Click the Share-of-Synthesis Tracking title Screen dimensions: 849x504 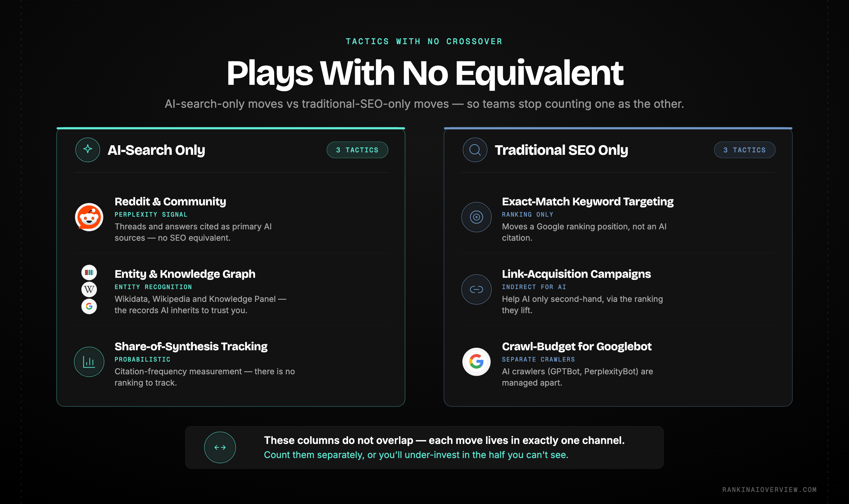pos(191,346)
